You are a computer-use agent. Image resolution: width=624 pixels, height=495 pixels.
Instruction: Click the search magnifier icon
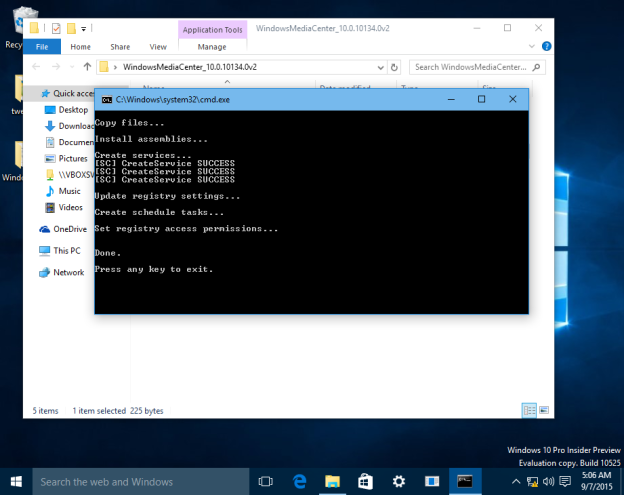pyautogui.click(x=536, y=67)
